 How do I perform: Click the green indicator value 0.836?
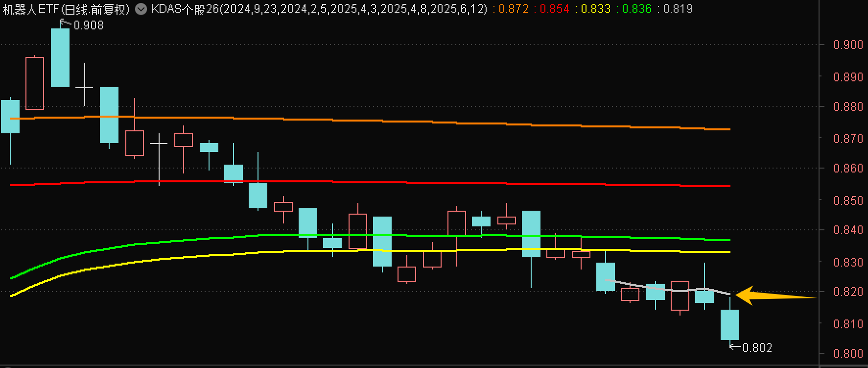coord(637,9)
